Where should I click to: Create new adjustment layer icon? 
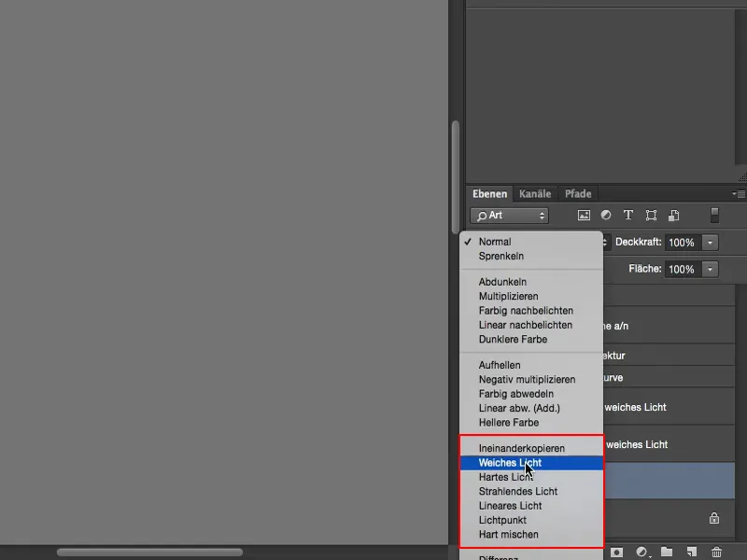click(642, 553)
